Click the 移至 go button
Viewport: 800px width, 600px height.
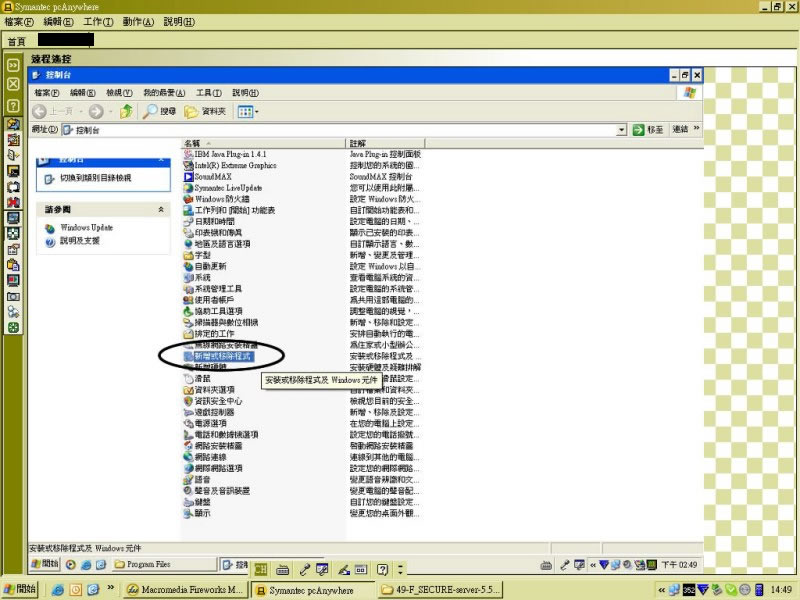(x=648, y=130)
